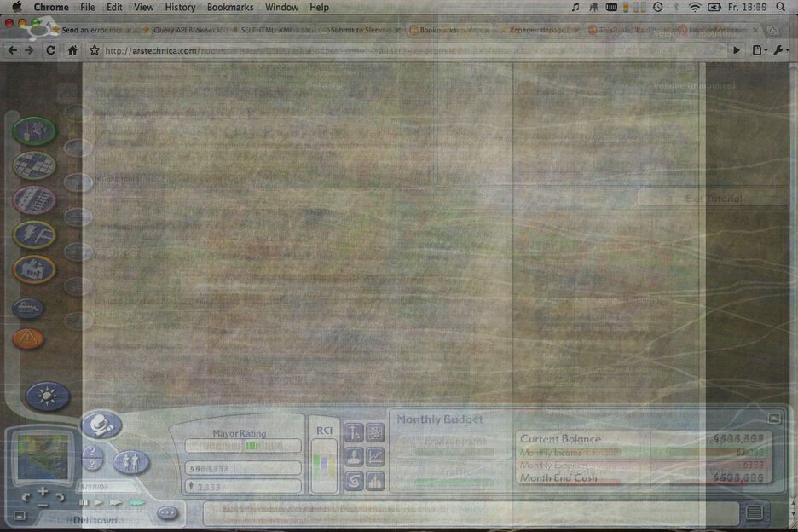Click the Monthly Income row
This screenshot has height=532, width=798.
pyautogui.click(x=644, y=453)
